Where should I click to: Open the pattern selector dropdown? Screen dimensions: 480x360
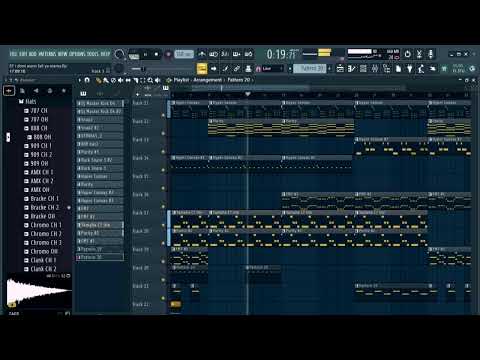tap(310, 68)
